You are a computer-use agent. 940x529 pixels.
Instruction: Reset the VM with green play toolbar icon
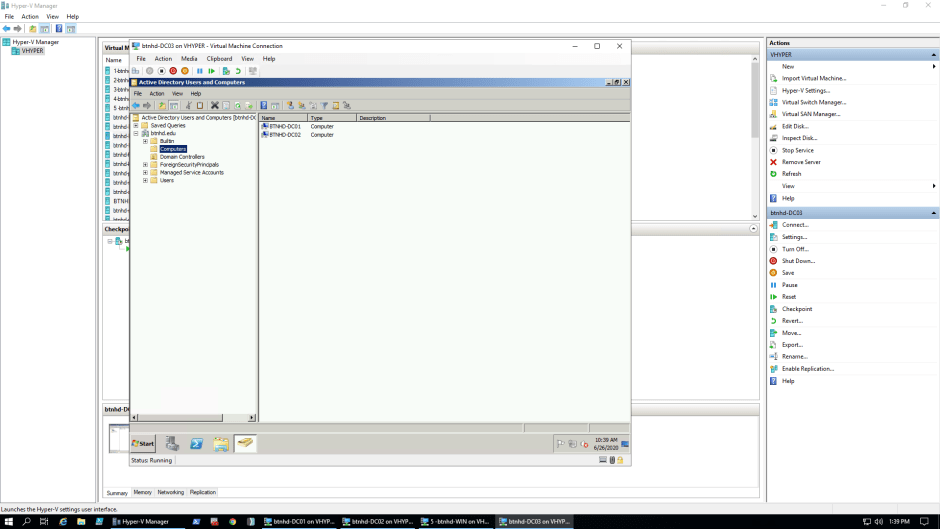click(x=212, y=71)
